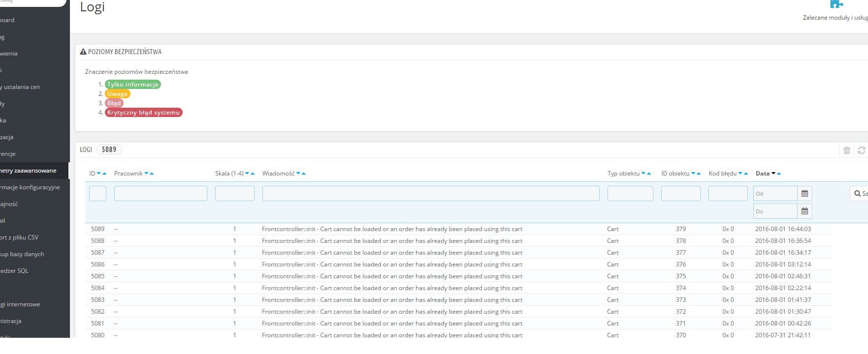Viewport: 868px width, 354px height.
Task: Select log row with ID 5086
Action: click(459, 265)
